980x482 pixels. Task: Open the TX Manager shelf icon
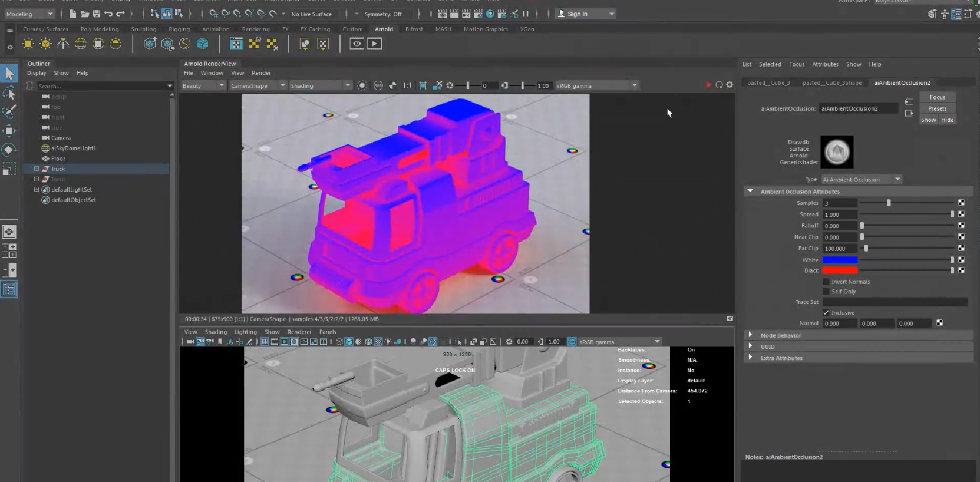tap(236, 44)
